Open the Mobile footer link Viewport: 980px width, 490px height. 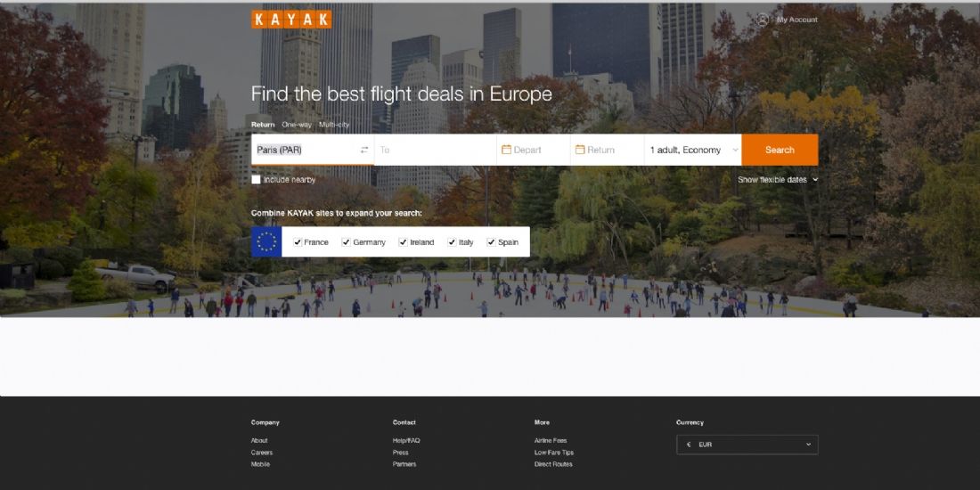click(261, 464)
